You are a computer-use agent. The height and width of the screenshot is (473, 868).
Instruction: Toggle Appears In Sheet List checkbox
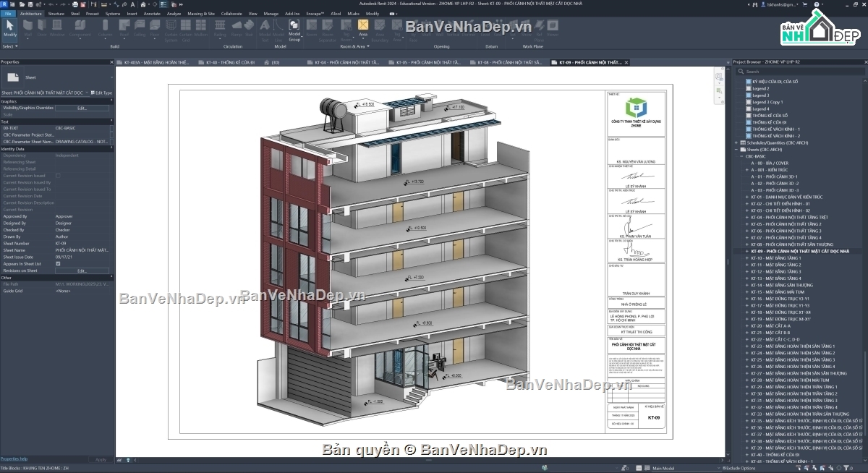click(58, 264)
